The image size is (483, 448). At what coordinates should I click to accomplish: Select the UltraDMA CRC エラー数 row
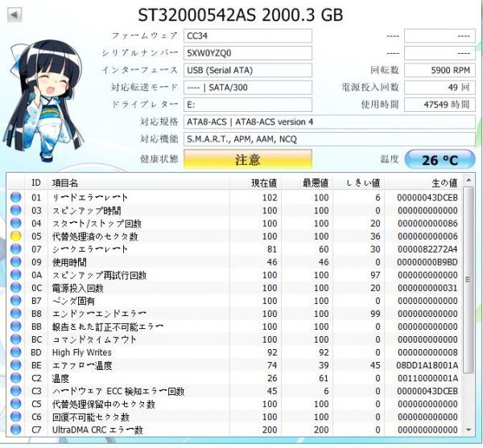tap(234, 430)
